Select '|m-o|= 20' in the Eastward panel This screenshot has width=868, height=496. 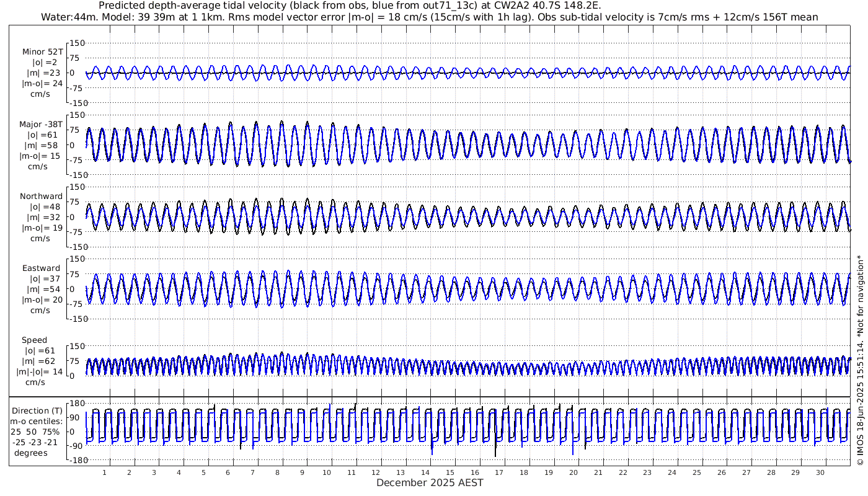[41, 300]
